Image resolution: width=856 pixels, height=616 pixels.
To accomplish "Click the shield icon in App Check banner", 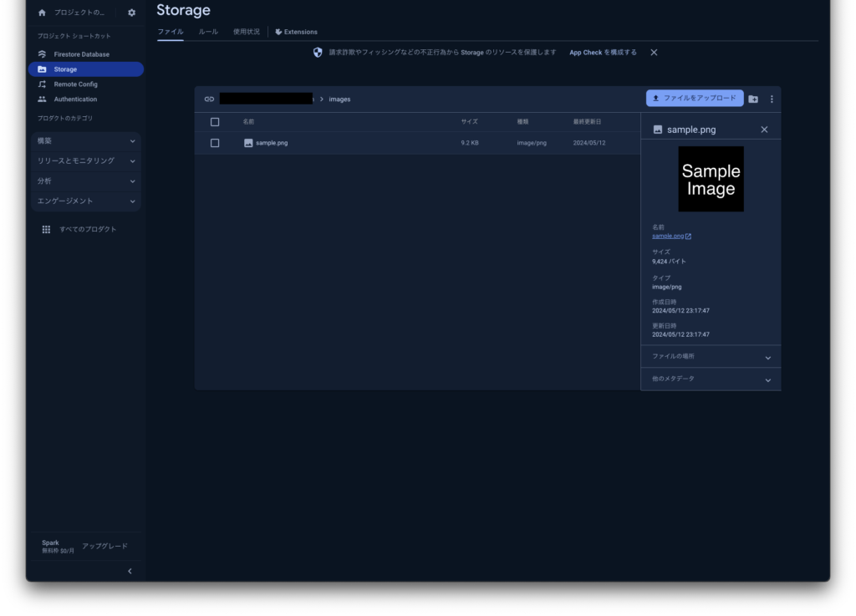I will (318, 53).
